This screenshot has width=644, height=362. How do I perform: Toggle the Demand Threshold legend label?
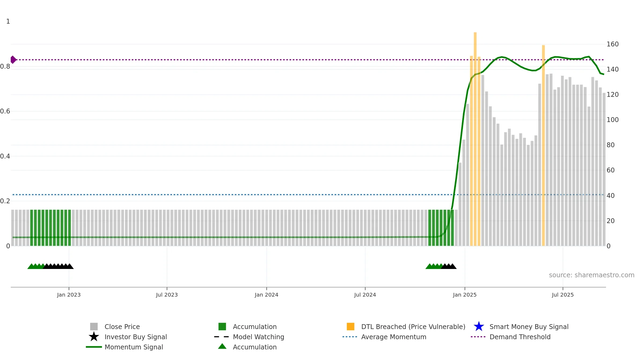[x=520, y=337]
